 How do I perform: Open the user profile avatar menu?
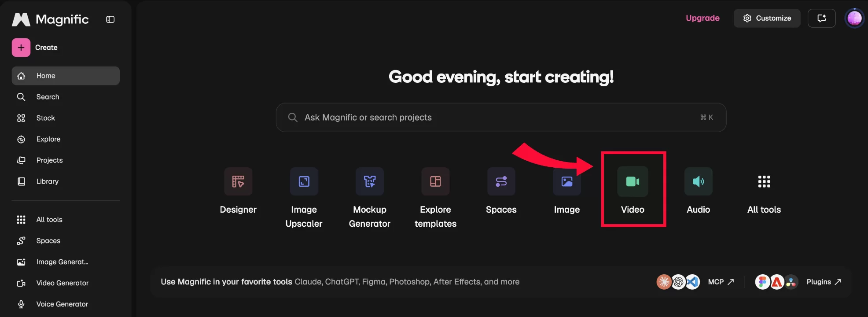(854, 18)
